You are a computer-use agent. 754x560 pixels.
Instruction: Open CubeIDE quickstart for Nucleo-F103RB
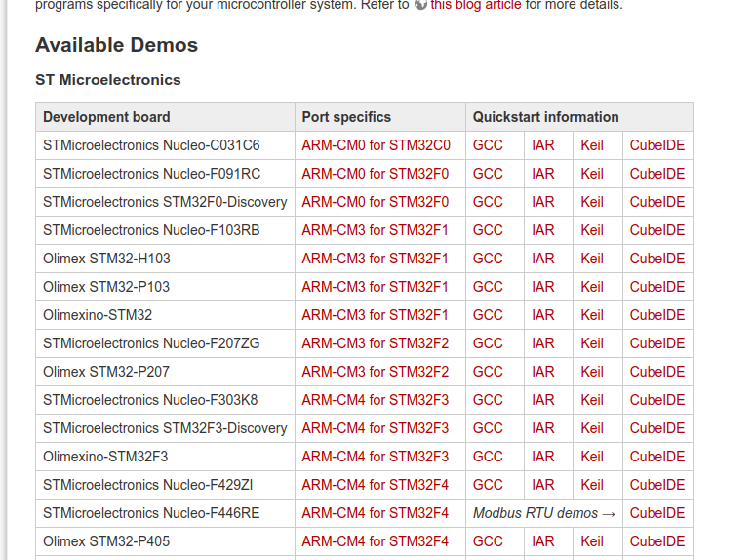[657, 230]
